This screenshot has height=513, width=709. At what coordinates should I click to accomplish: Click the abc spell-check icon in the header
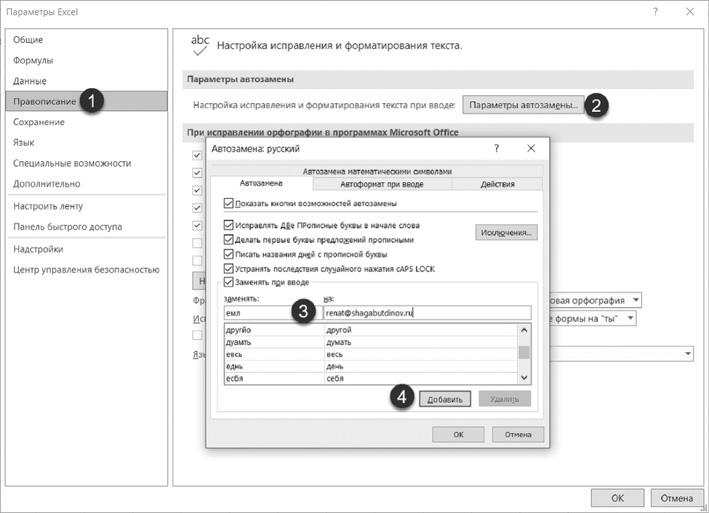200,44
